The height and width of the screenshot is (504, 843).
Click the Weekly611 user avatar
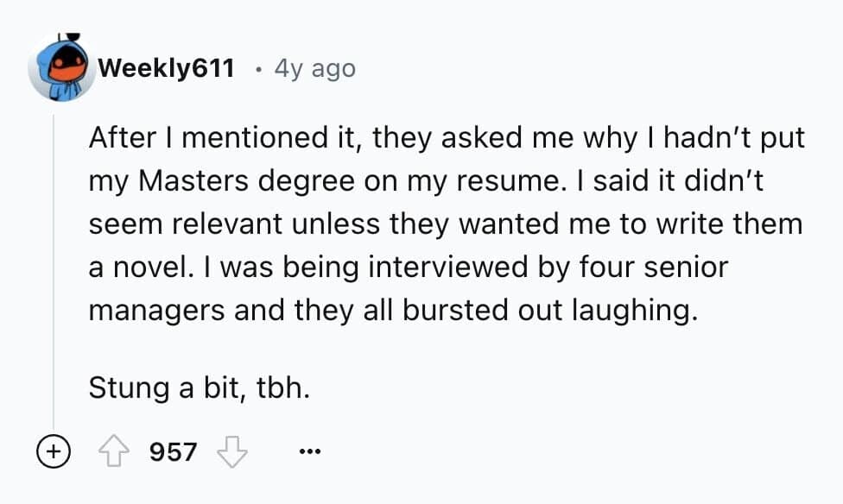click(60, 68)
